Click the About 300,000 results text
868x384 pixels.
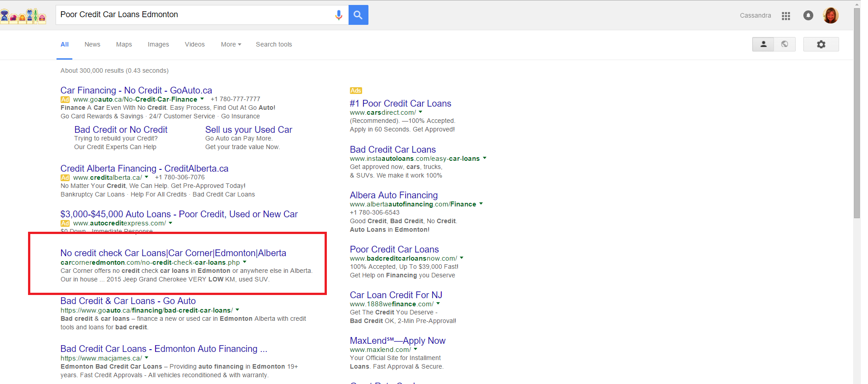tap(114, 70)
